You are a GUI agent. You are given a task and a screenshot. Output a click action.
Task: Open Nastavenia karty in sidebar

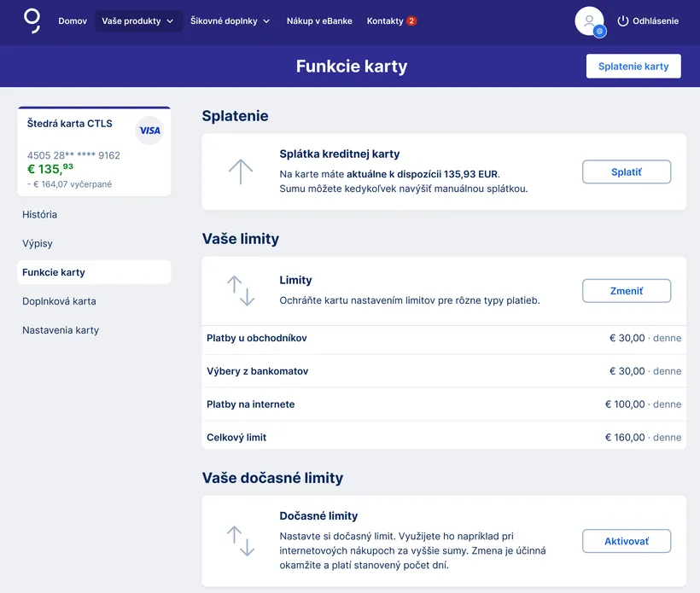61,330
